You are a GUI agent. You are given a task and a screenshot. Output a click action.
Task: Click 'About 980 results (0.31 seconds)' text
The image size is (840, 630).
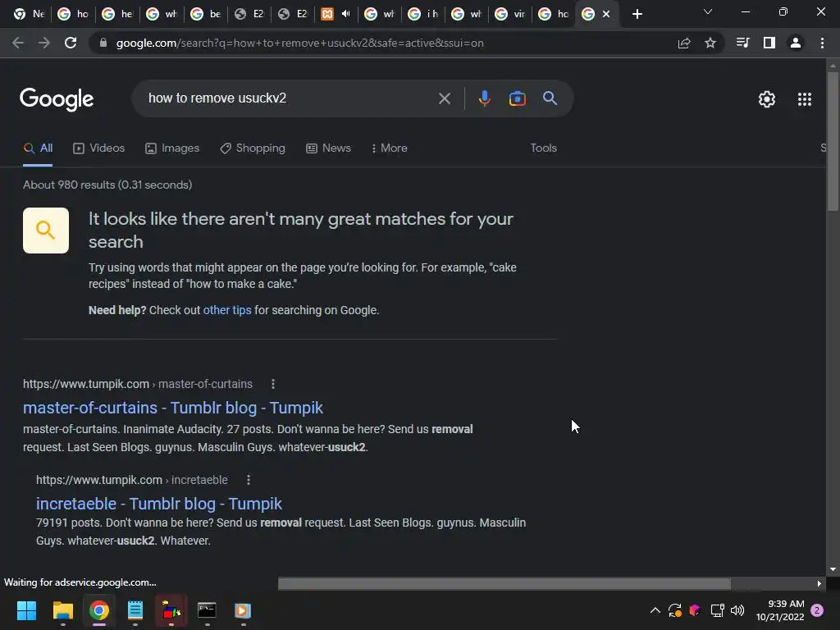pyautogui.click(x=107, y=185)
